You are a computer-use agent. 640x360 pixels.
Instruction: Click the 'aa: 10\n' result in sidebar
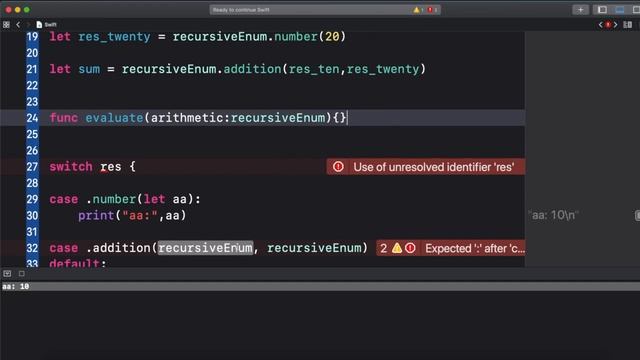553,215
